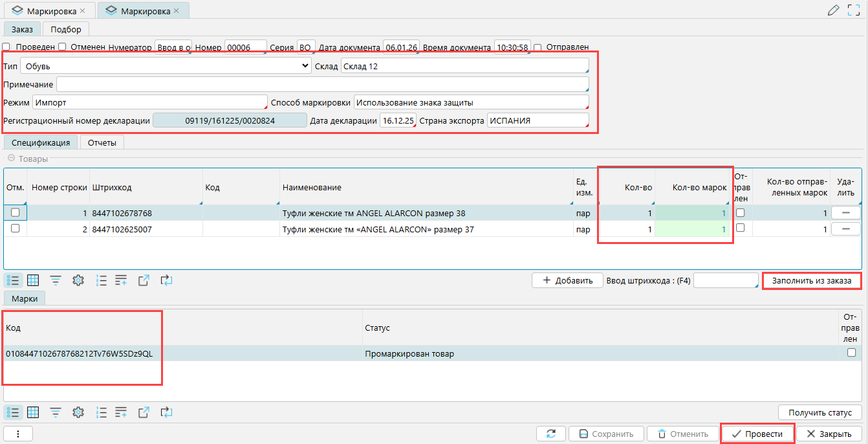Open the Отчеты tab
This screenshot has height=444, width=868.
[x=102, y=142]
